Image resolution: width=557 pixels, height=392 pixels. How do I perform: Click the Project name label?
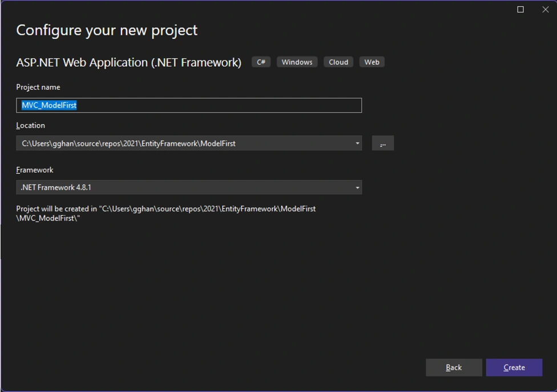[x=38, y=87]
